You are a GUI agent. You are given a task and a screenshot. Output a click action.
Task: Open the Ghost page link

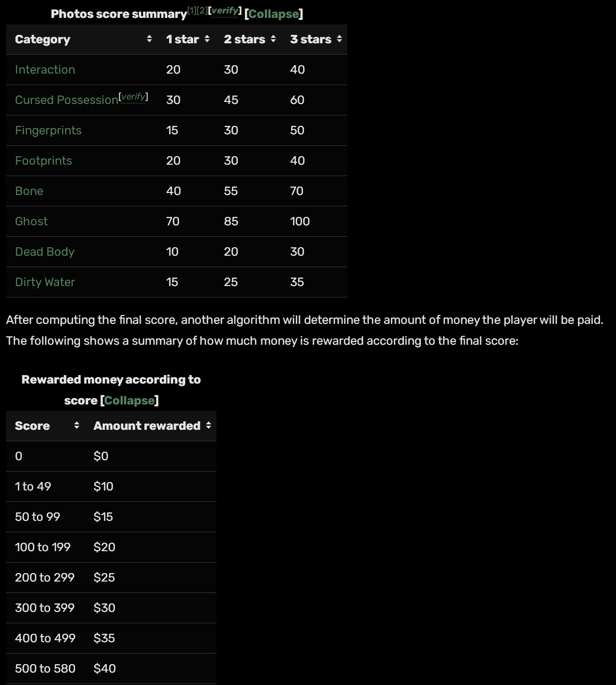[31, 221]
